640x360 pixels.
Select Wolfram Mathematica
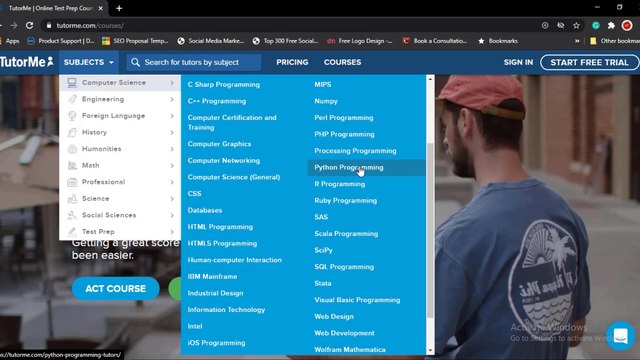350,350
